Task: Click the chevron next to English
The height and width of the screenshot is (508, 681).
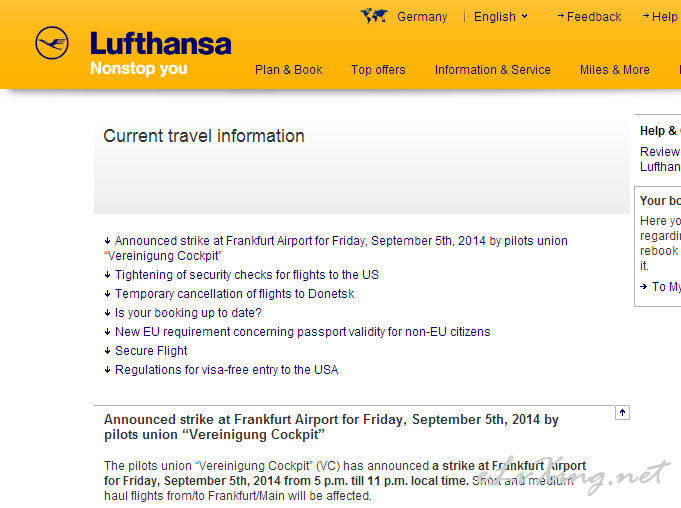Action: tap(524, 16)
